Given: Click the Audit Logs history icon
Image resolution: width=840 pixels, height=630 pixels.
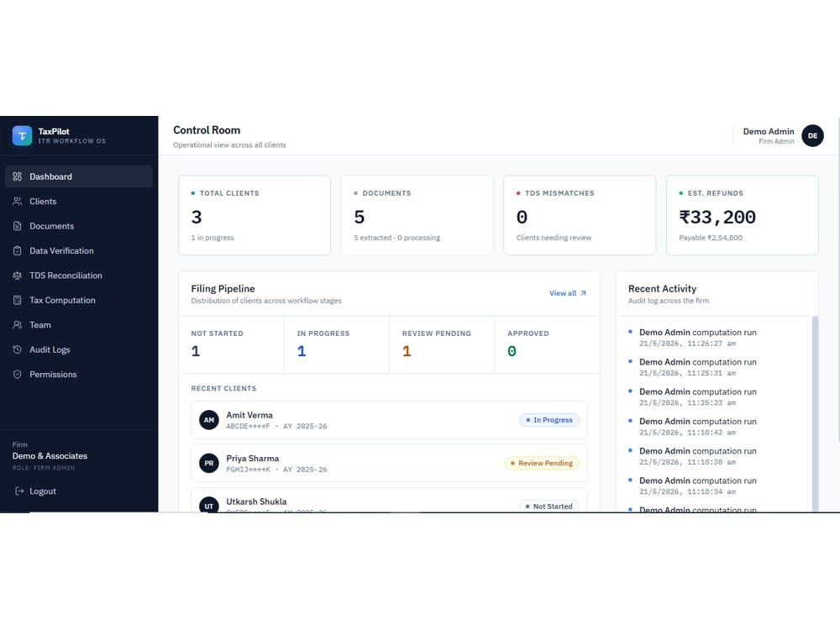Looking at the screenshot, I should click(x=17, y=349).
